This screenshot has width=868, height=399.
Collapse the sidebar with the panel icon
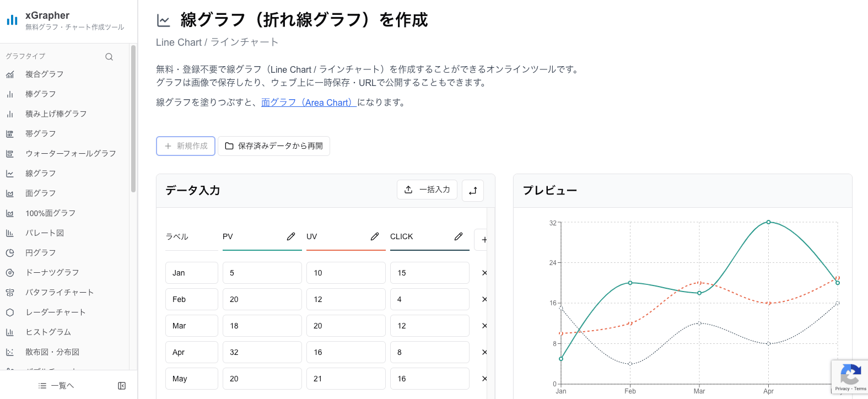[122, 385]
